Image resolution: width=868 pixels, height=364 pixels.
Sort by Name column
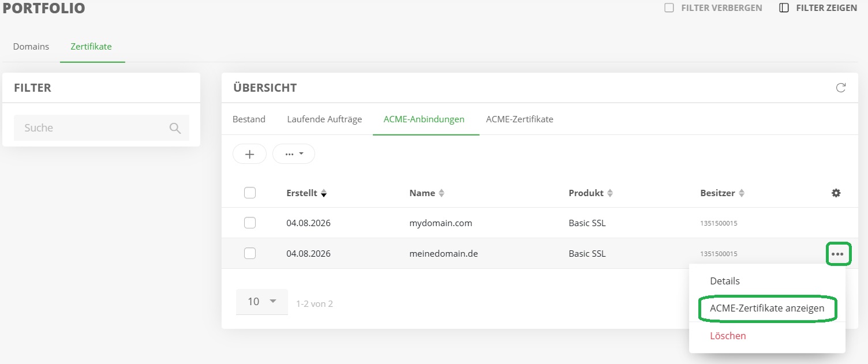tap(427, 193)
